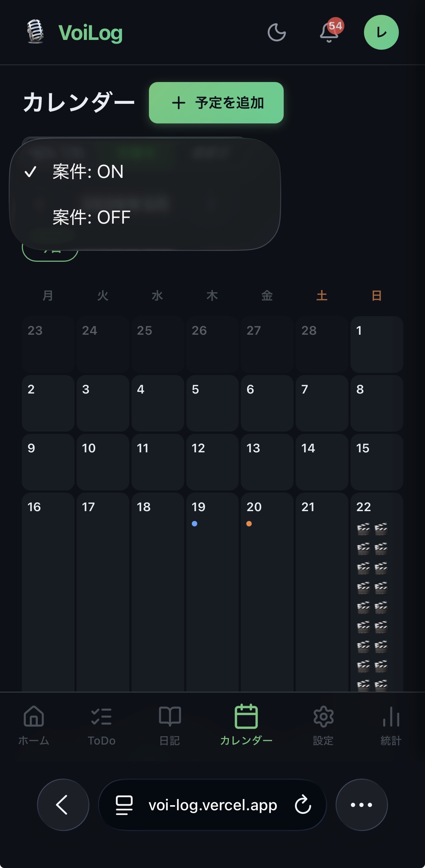Select the 案件: OFF option
Screen dimensions: 425x868
(x=91, y=217)
